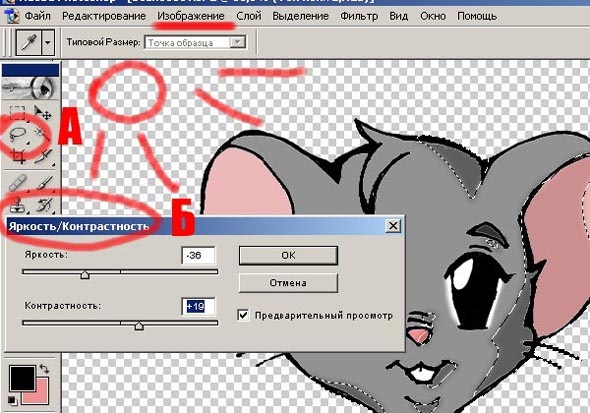This screenshot has height=413, width=590.
Task: Open the Вид menu
Action: (398, 16)
